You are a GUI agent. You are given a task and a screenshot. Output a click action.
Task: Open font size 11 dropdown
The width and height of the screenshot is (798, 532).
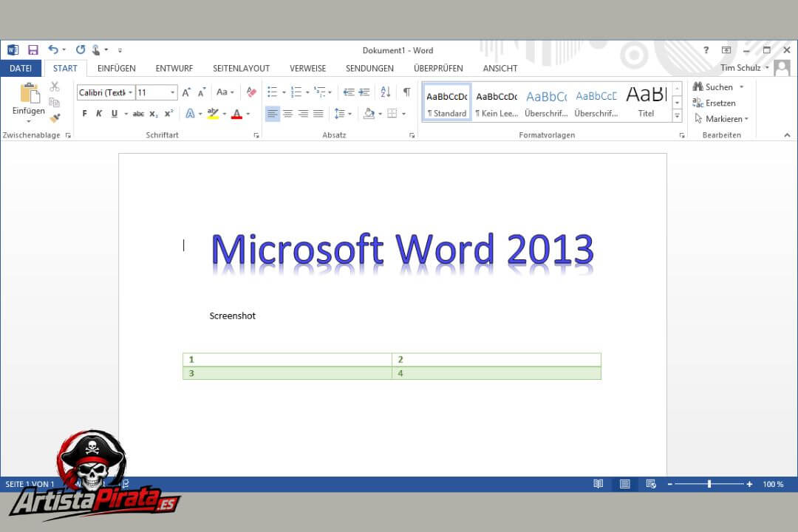point(172,92)
